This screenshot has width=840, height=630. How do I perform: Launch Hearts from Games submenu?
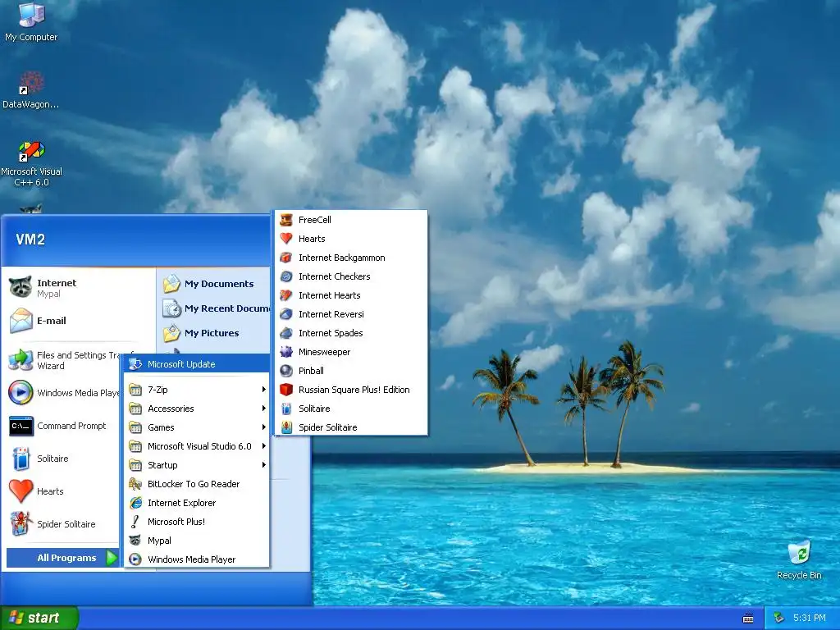click(x=350, y=239)
